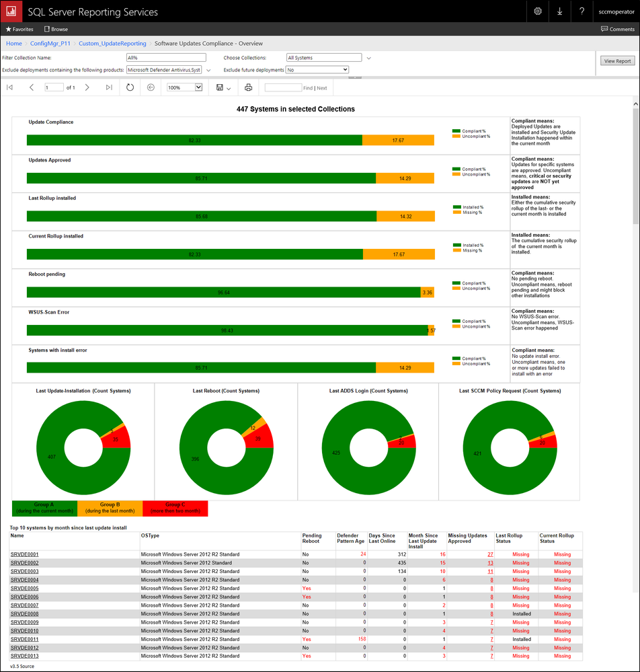The image size is (640, 672).
Task: Click the Group C red legend box
Action: 175,508
